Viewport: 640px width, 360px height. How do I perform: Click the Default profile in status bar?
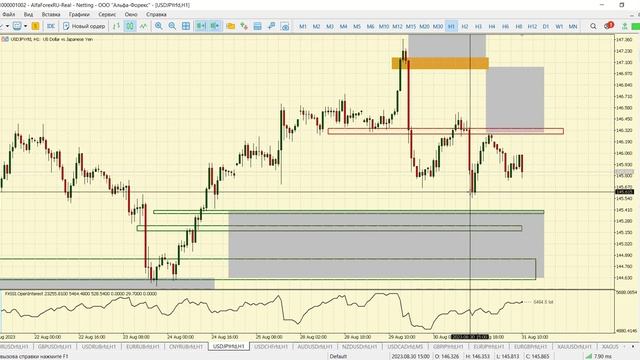click(x=338, y=356)
